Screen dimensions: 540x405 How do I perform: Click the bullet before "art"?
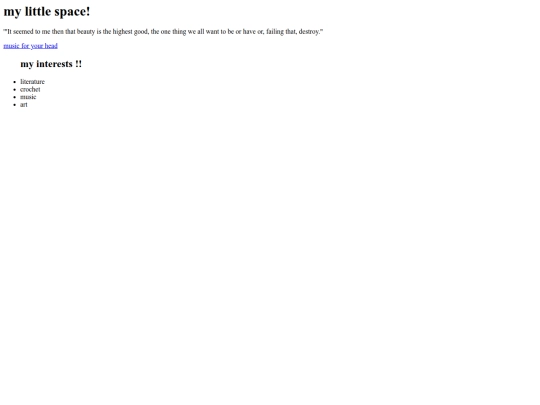pos(14,105)
